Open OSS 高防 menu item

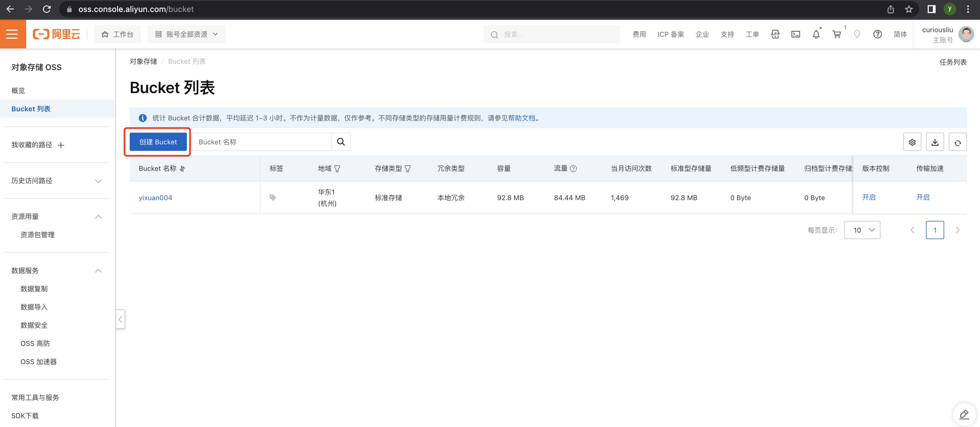pyautogui.click(x=35, y=344)
